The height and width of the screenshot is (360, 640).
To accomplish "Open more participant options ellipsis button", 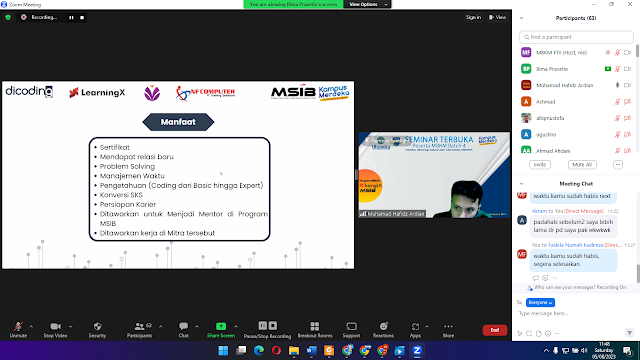I will (618, 164).
